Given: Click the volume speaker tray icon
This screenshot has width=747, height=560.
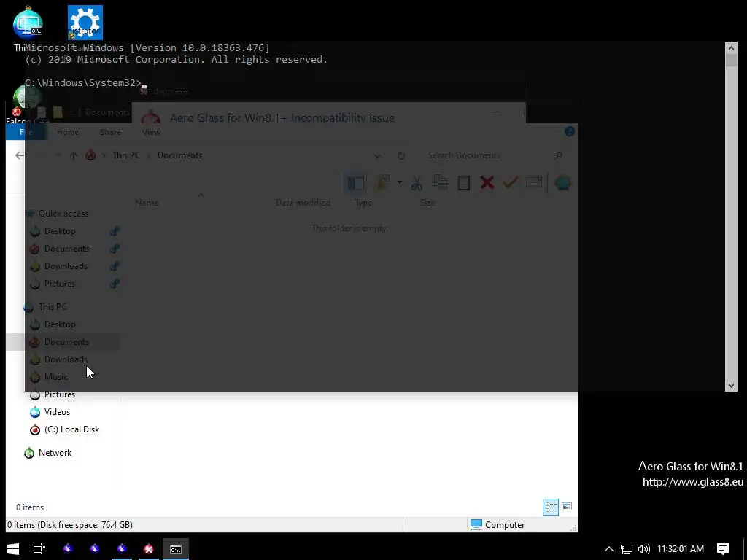Looking at the screenshot, I should (x=644, y=549).
